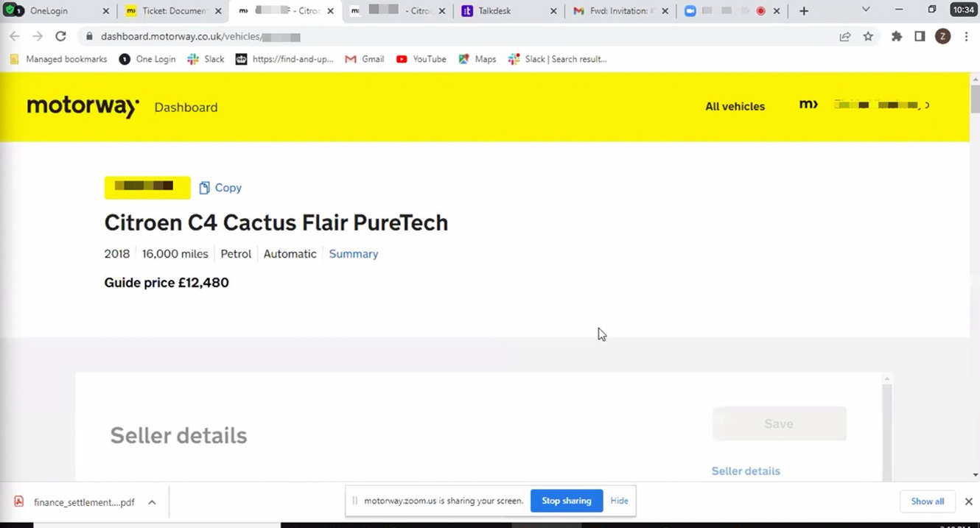This screenshot has height=528, width=980.
Task: Go to All vehicles
Action: tap(735, 106)
